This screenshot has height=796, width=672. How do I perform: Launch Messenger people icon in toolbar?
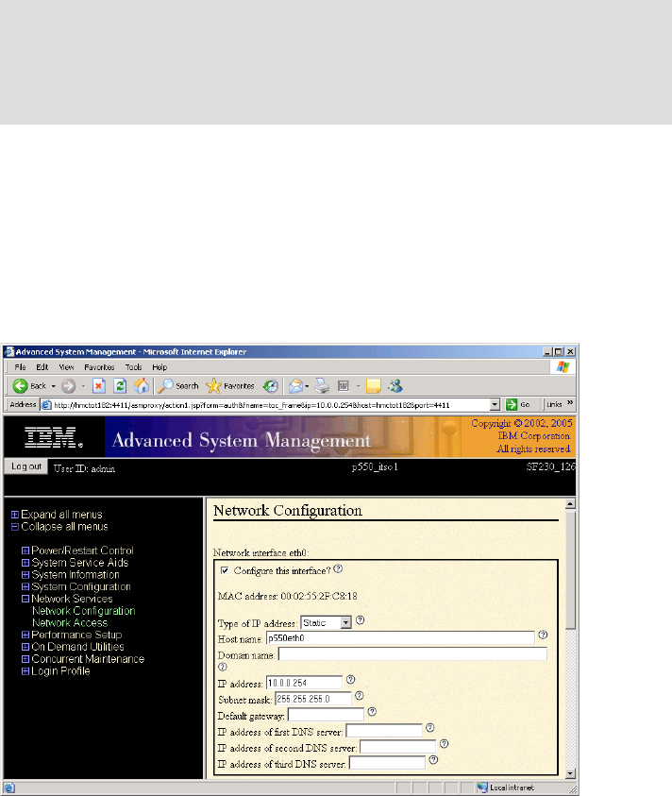[395, 386]
